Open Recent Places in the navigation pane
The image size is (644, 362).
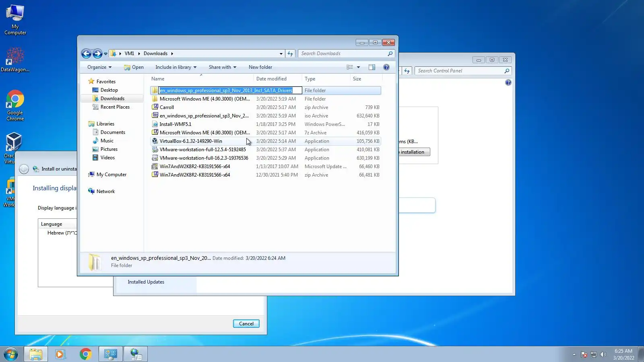pyautogui.click(x=115, y=107)
